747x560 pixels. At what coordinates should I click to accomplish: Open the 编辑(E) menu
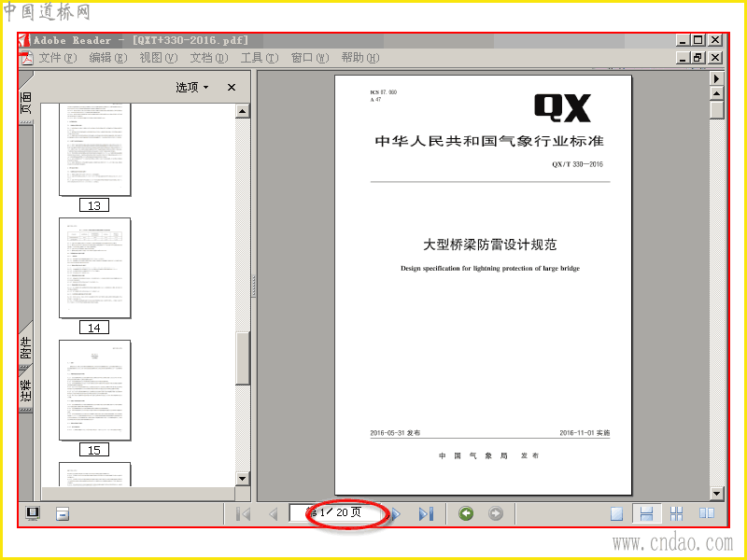pos(108,58)
